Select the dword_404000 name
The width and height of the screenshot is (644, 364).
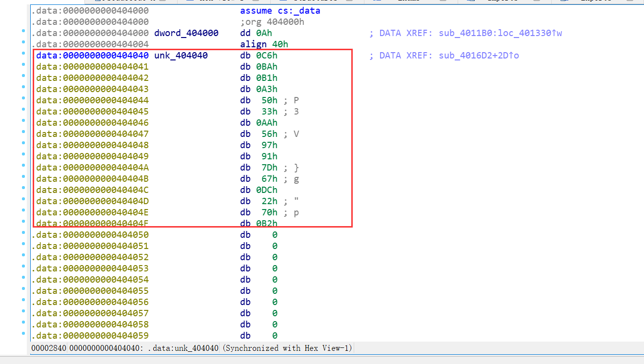click(186, 33)
